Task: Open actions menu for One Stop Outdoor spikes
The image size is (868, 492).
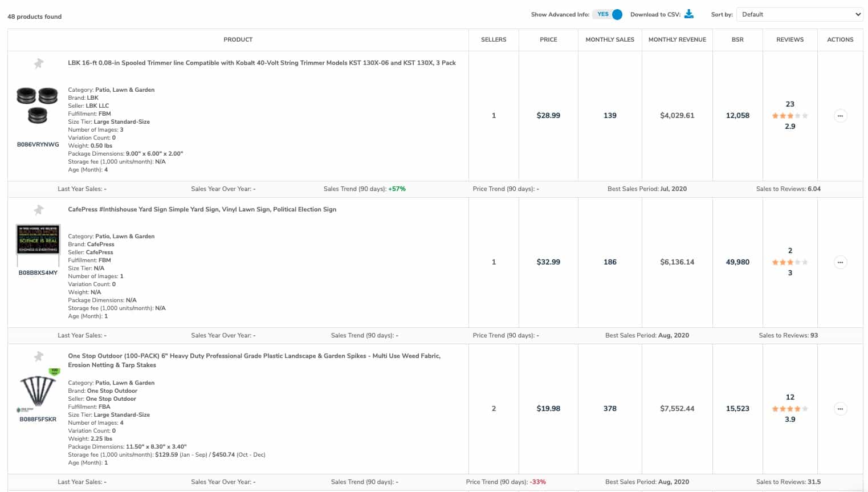Action: point(840,409)
